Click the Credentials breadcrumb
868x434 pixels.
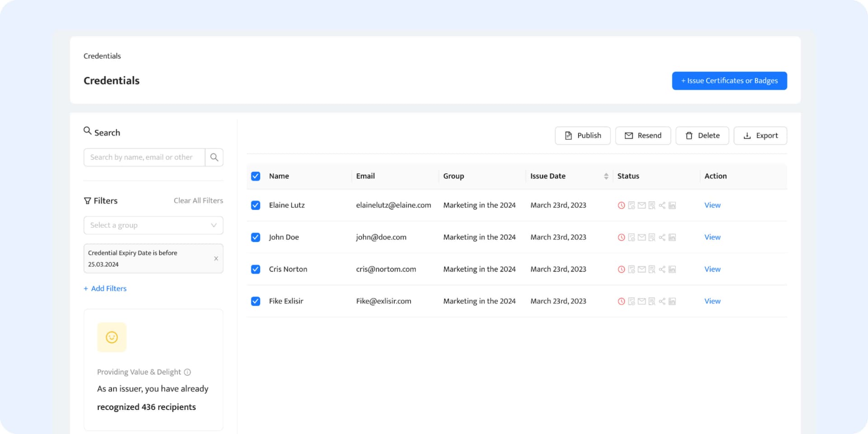tap(102, 56)
